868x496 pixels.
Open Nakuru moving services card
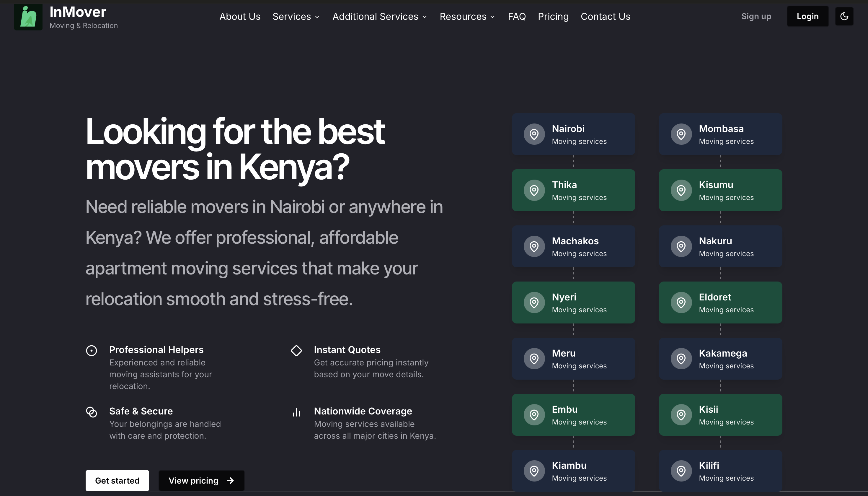[720, 246]
